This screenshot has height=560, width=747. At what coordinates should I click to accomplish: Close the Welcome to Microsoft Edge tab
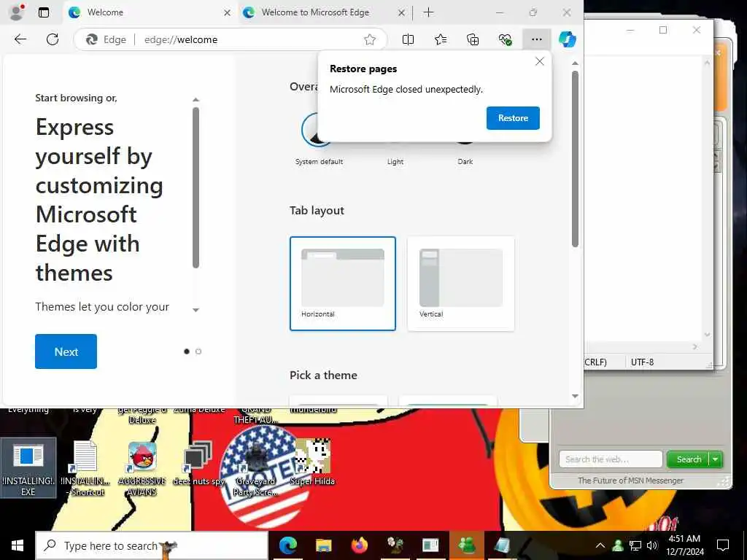point(402,13)
